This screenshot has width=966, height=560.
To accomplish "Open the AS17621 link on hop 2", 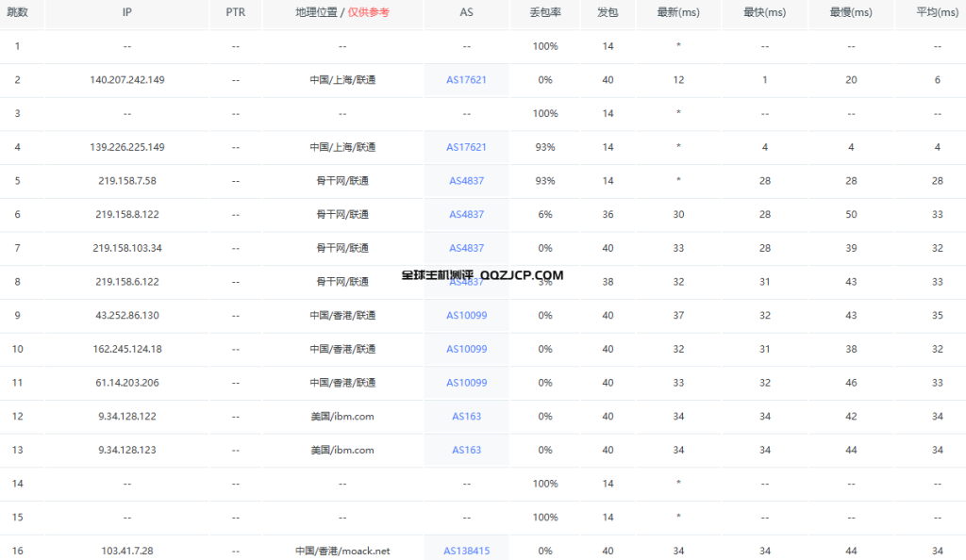I will (x=466, y=80).
